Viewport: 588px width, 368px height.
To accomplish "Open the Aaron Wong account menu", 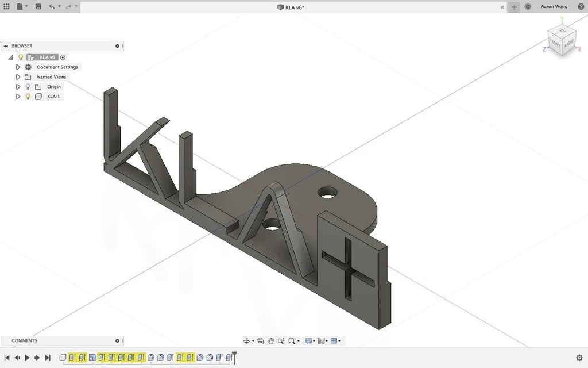I will [x=554, y=6].
